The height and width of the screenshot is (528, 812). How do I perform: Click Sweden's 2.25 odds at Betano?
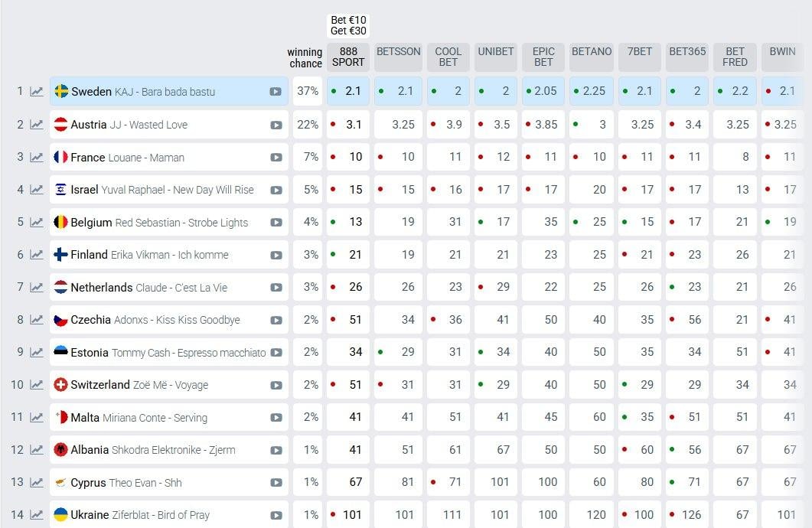592,91
